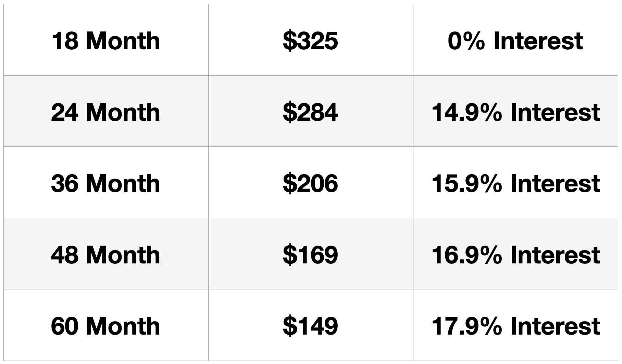This screenshot has width=622, height=364.
Task: Click the number 60 in 60 Month
Action: [x=65, y=326]
